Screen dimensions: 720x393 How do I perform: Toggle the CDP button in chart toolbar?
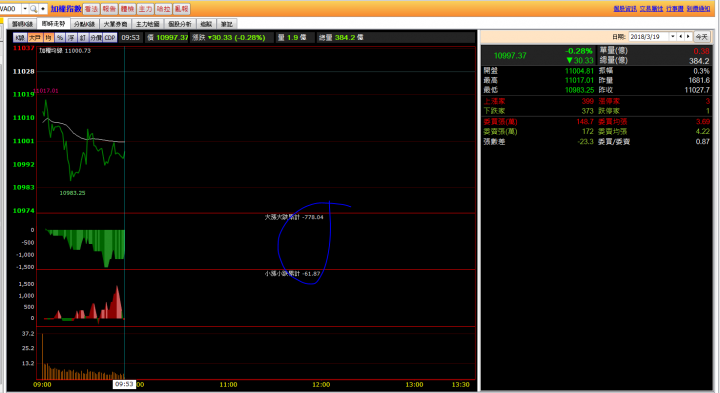(x=110, y=38)
